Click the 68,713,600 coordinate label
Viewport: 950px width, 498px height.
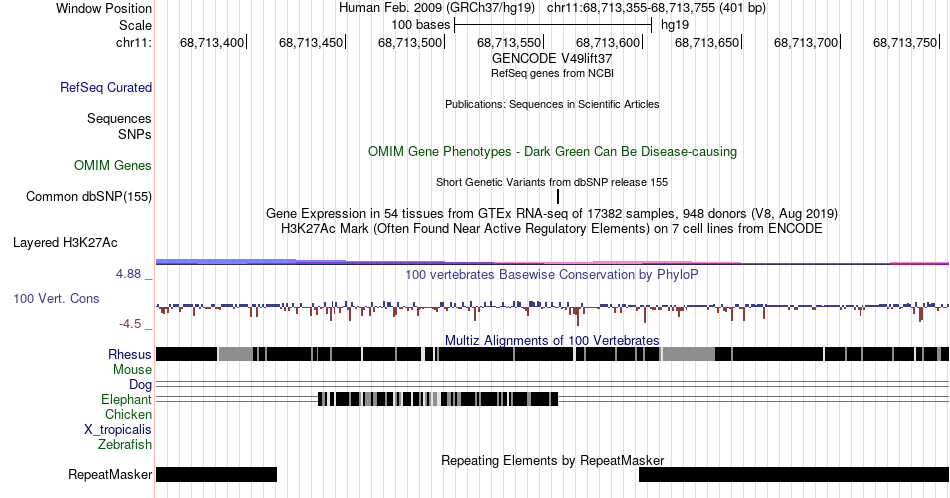[608, 42]
